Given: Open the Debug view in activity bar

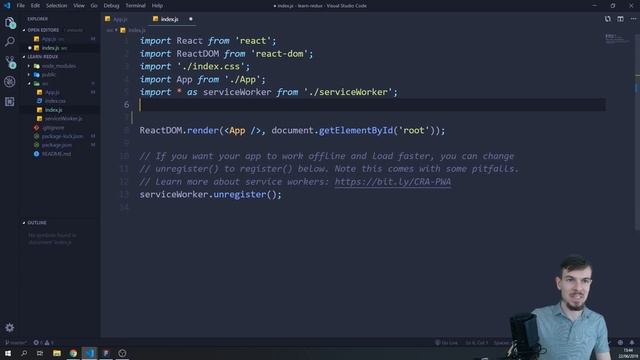Looking at the screenshot, I should [x=10, y=82].
